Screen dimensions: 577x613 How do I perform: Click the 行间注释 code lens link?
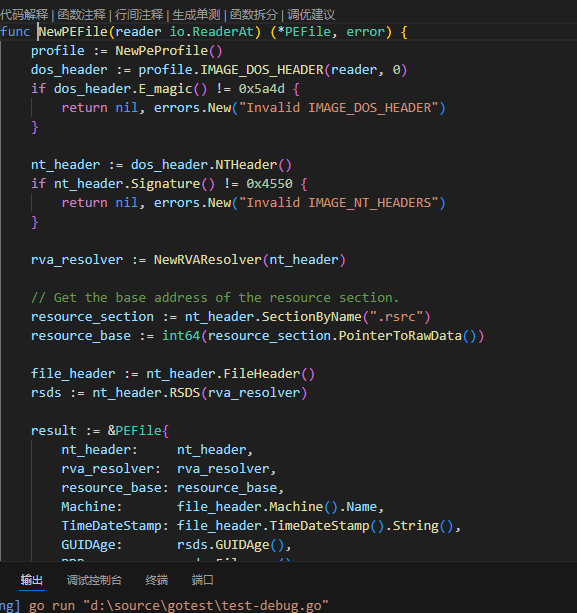[139, 15]
